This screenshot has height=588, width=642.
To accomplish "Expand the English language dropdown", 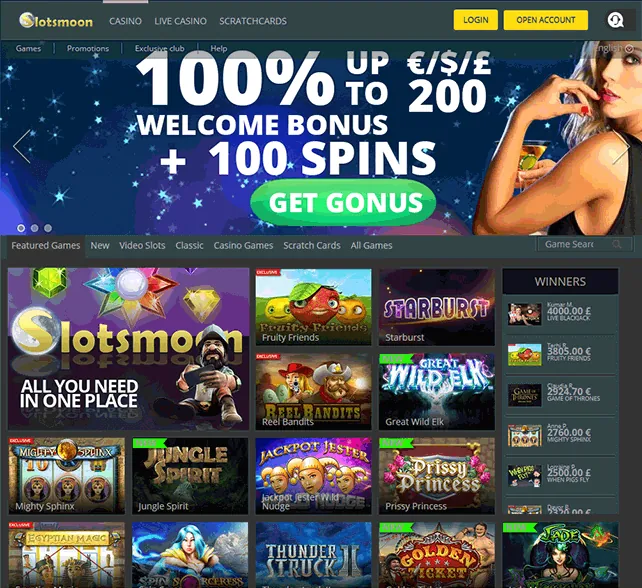I will click(x=613, y=48).
